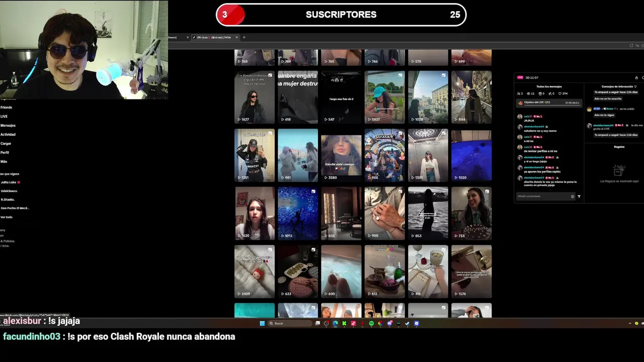Open the video with 733 views
Viewport: 644px width, 362px height.
[x=471, y=213]
